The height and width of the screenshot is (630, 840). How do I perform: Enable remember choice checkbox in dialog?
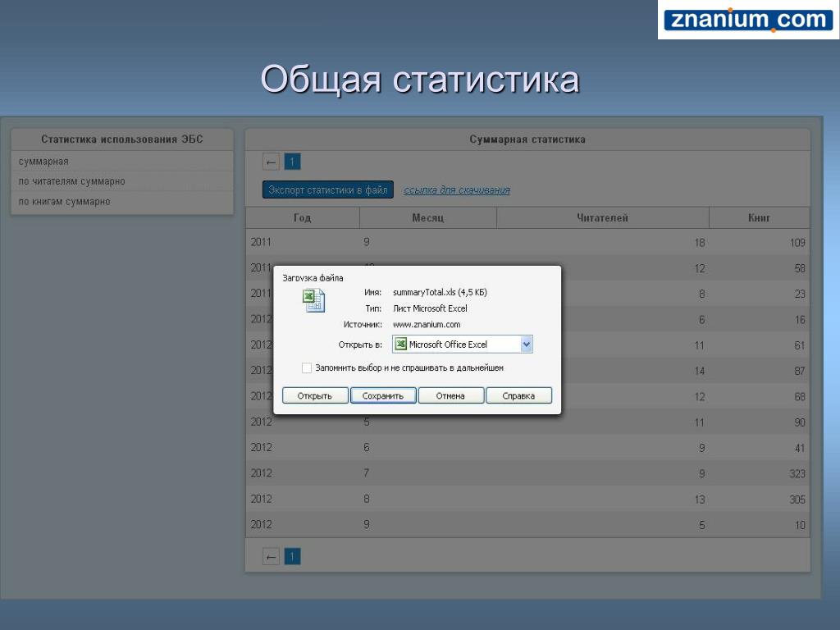(307, 368)
